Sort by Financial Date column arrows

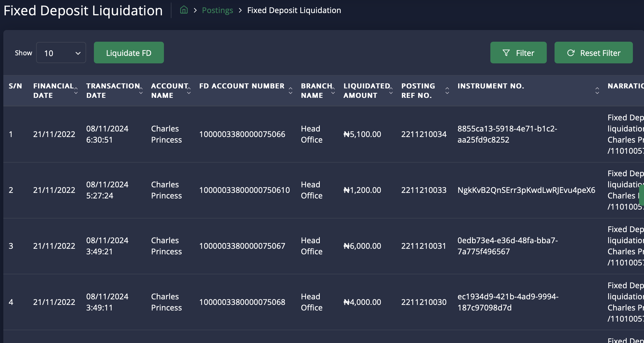(x=76, y=91)
